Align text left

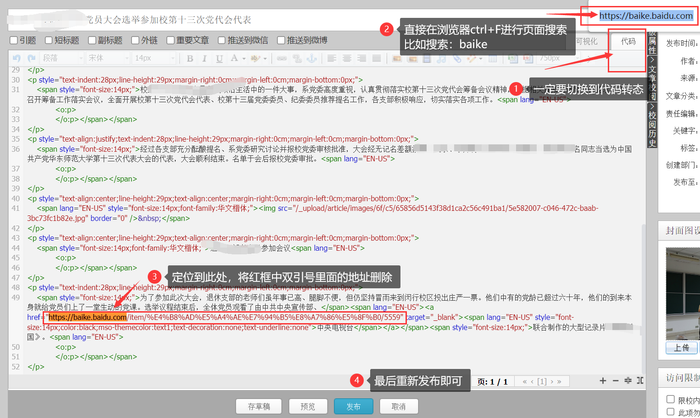pos(332,59)
